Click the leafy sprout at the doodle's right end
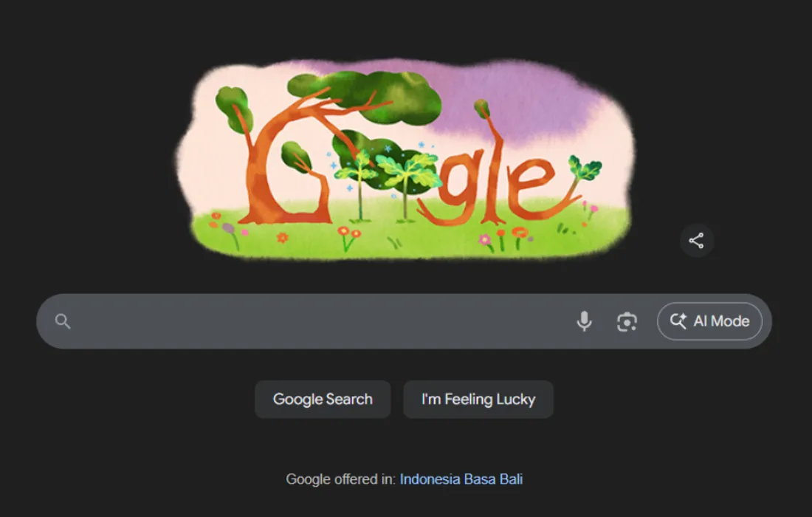This screenshot has width=812, height=517. pyautogui.click(x=585, y=168)
